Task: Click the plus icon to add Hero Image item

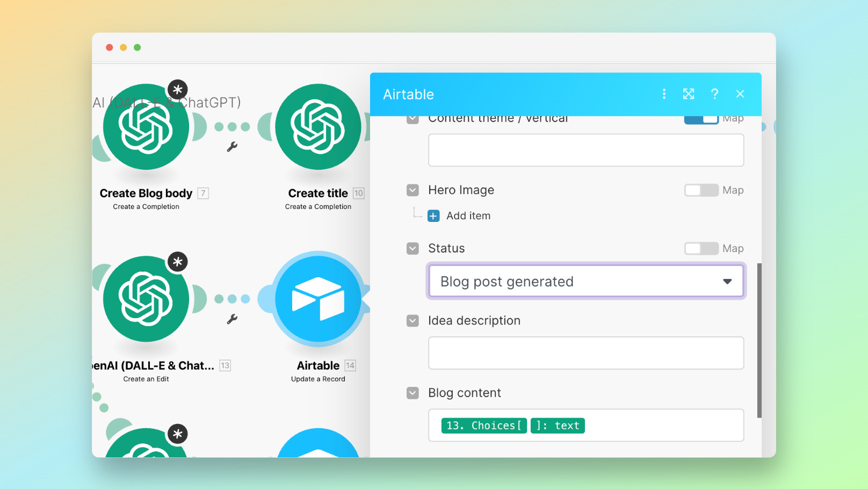Action: pos(433,216)
